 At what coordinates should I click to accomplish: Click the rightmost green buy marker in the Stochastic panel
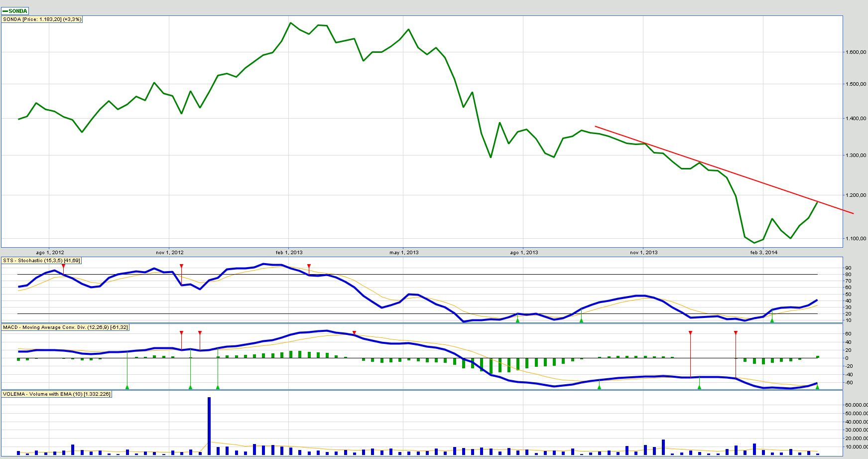(772, 320)
